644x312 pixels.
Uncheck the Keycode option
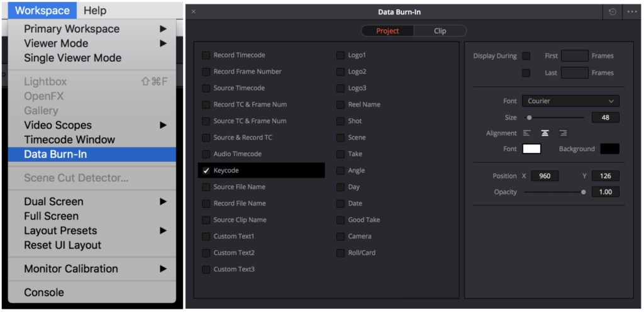[x=206, y=170]
